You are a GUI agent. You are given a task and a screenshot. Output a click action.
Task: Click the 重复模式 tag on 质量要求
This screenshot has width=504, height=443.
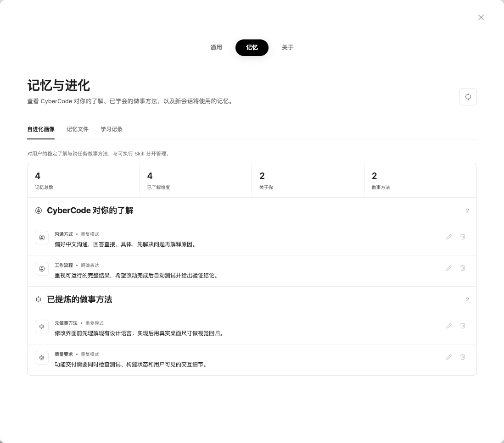[x=90, y=354]
